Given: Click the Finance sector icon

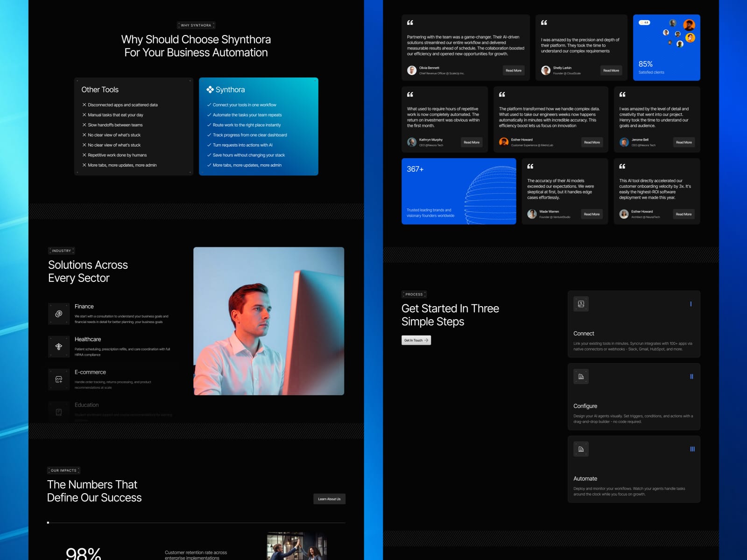Looking at the screenshot, I should pos(59,314).
